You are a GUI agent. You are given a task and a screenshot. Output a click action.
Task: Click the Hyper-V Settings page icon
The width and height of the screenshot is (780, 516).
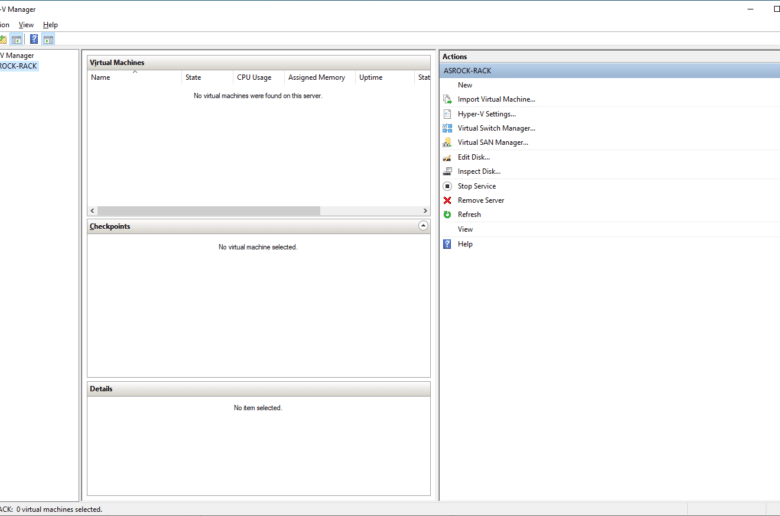click(x=447, y=114)
